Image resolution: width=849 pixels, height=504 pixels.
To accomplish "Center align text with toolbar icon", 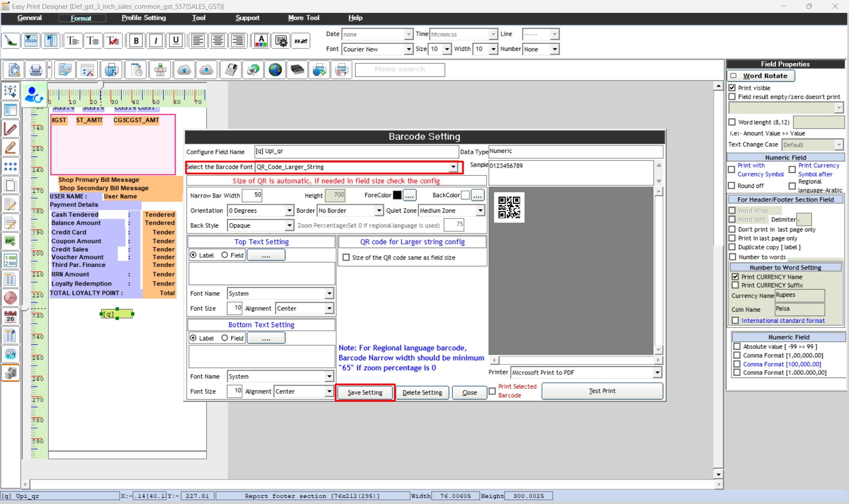I will click(218, 41).
